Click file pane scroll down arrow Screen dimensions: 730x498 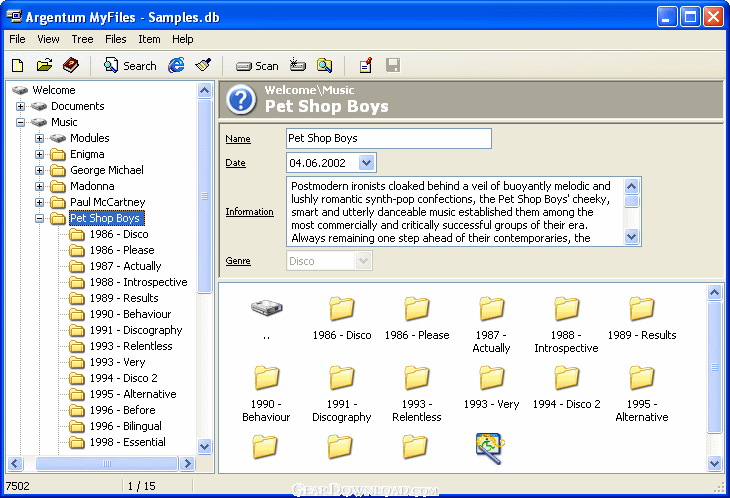pos(714,463)
